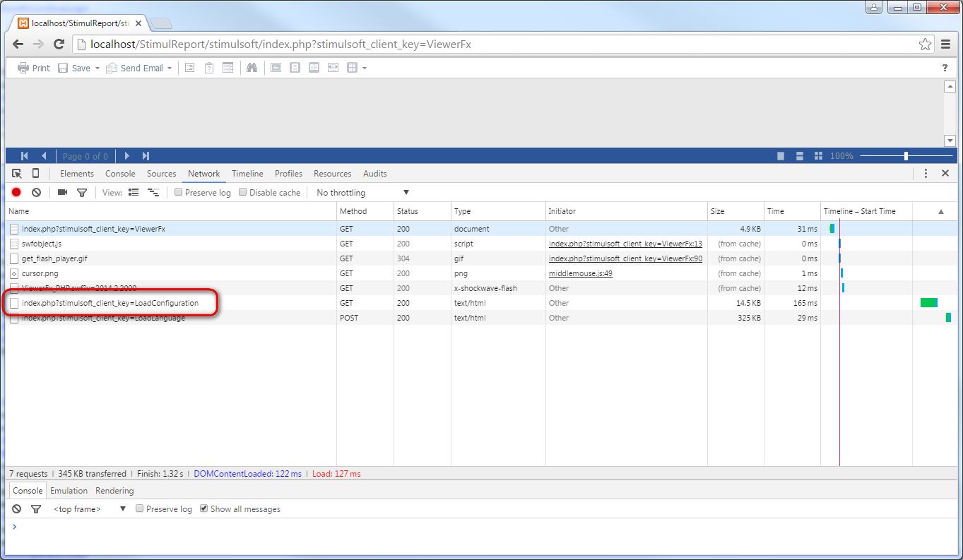The height and width of the screenshot is (560, 963).
Task: Click the parameters clipboard icon
Action: 209,68
